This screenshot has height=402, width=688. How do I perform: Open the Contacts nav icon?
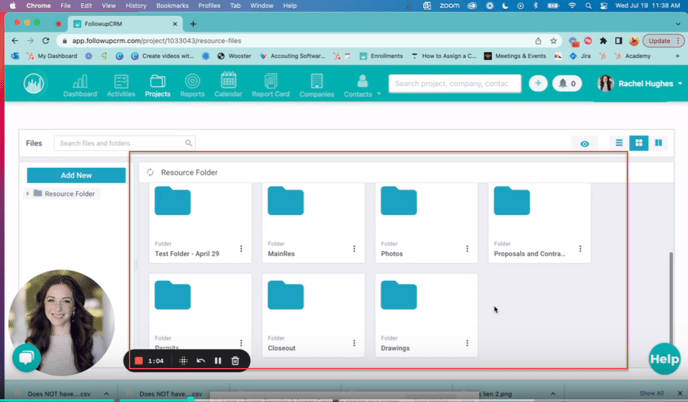(x=362, y=86)
